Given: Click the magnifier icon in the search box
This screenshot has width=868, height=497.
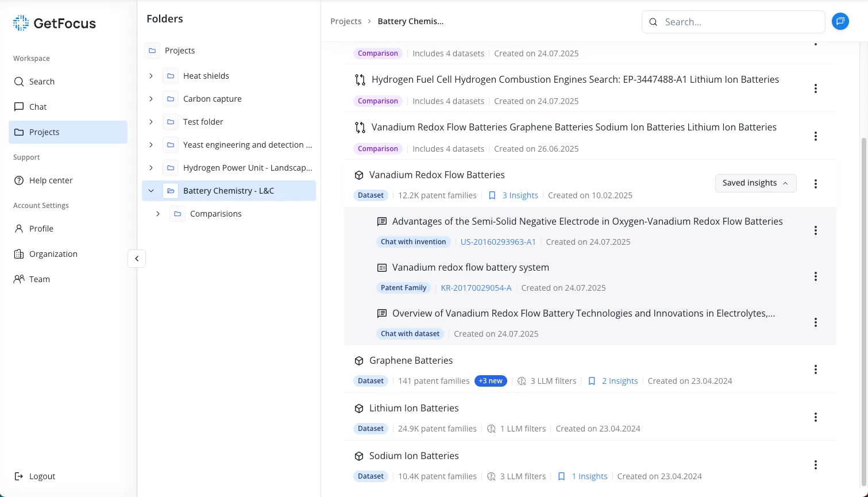Looking at the screenshot, I should [x=653, y=22].
